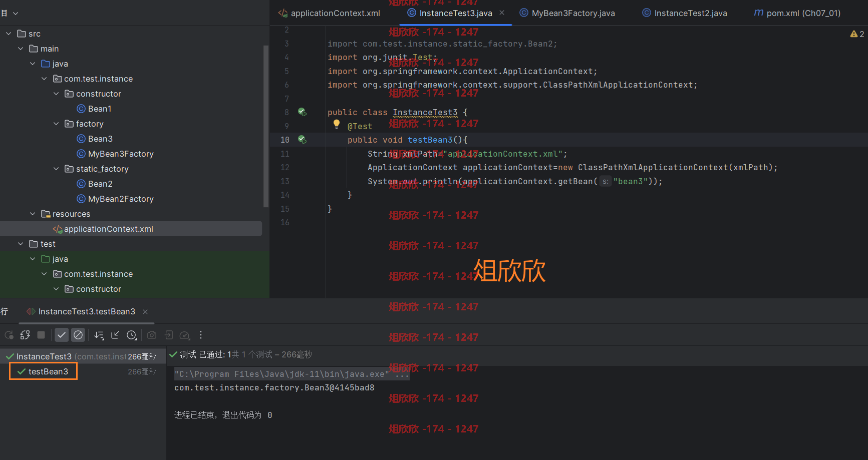Image resolution: width=868 pixels, height=460 pixels.
Task: Click the InstanceTest3 class name in code
Action: pyautogui.click(x=425, y=112)
